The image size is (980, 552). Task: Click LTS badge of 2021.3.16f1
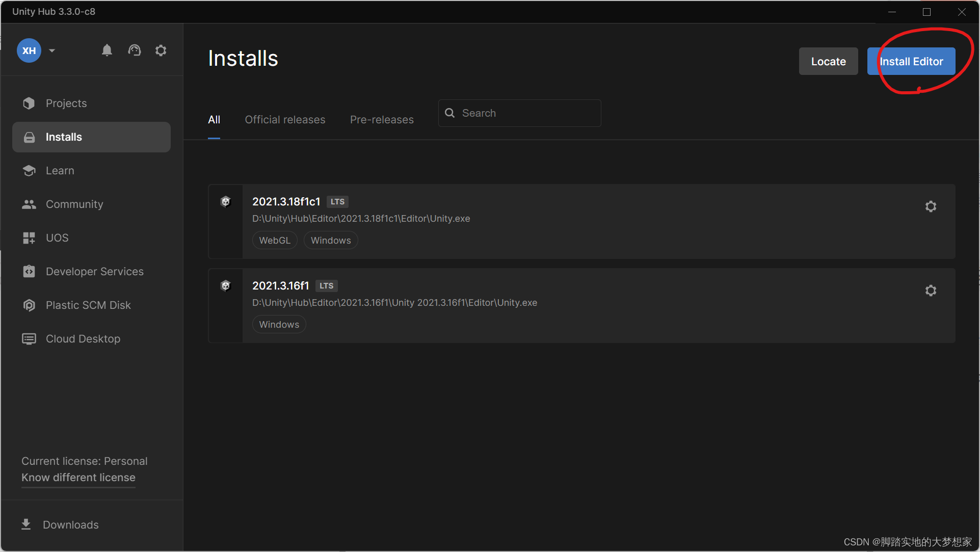pos(326,286)
